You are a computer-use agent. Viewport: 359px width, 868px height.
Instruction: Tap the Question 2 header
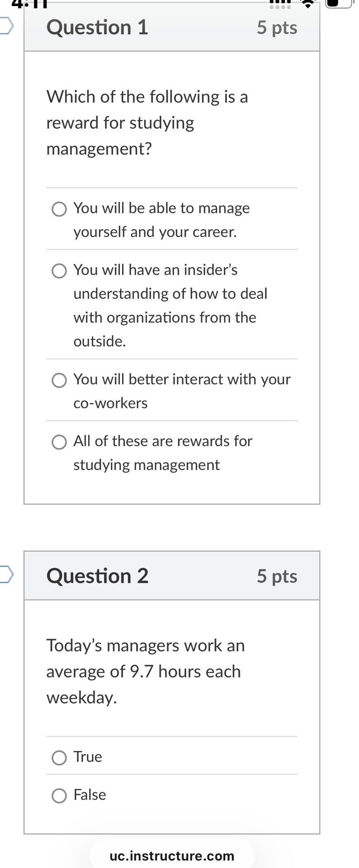97,576
